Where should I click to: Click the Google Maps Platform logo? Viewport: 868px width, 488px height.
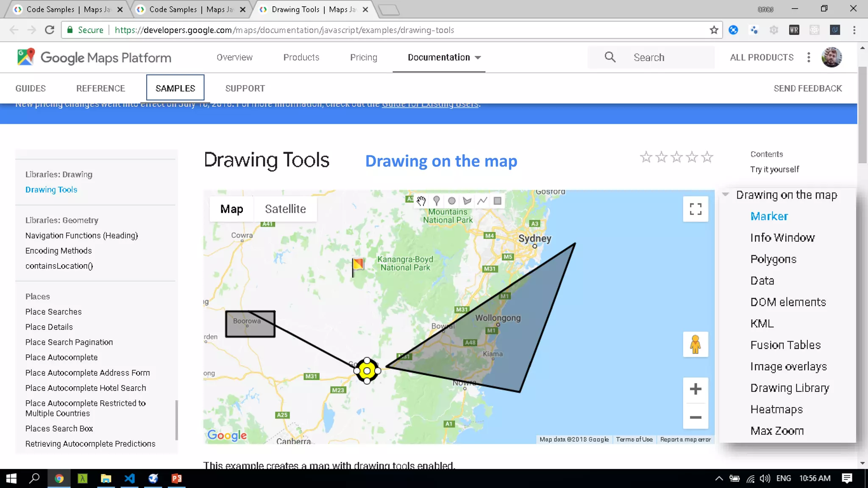coord(94,57)
